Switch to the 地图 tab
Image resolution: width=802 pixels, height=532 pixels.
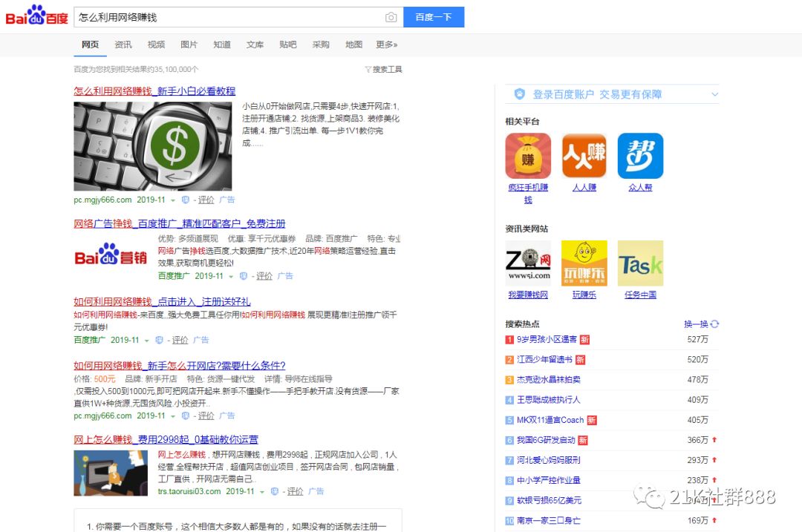point(354,45)
